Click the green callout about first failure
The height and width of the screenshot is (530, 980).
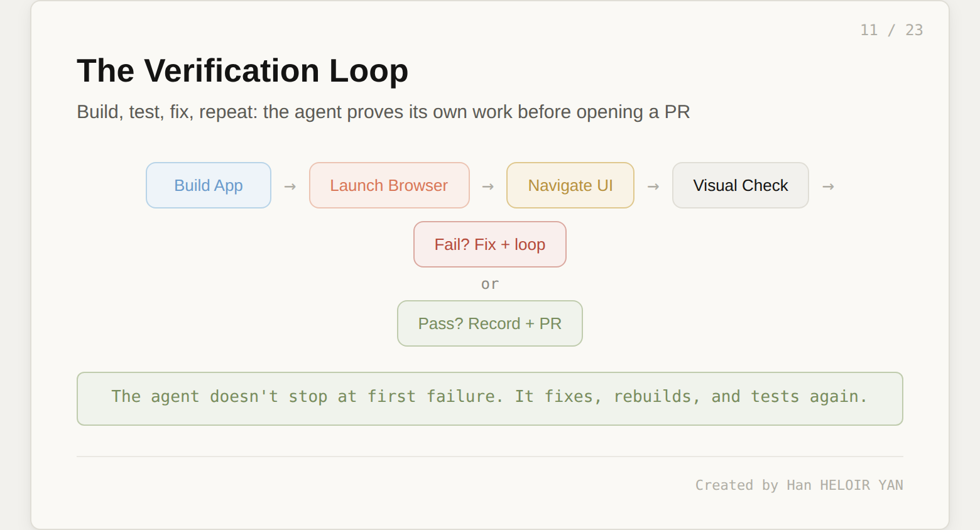click(489, 398)
